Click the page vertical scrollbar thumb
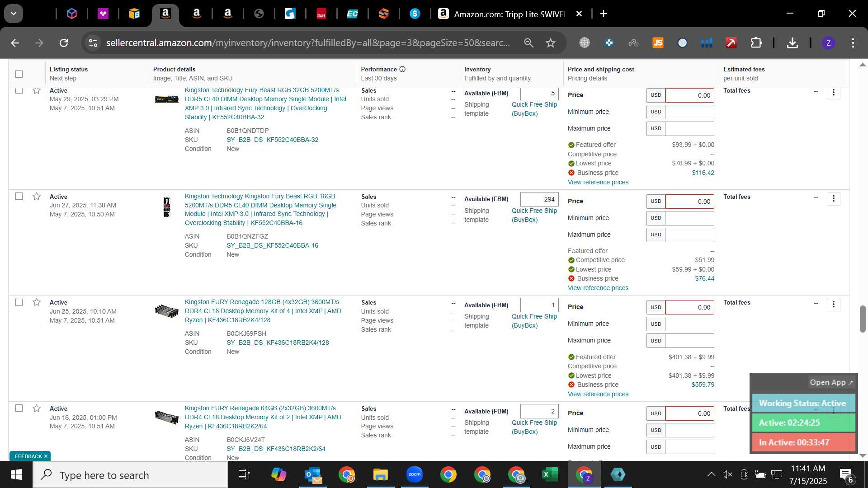This screenshot has height=488, width=868. 863,319
